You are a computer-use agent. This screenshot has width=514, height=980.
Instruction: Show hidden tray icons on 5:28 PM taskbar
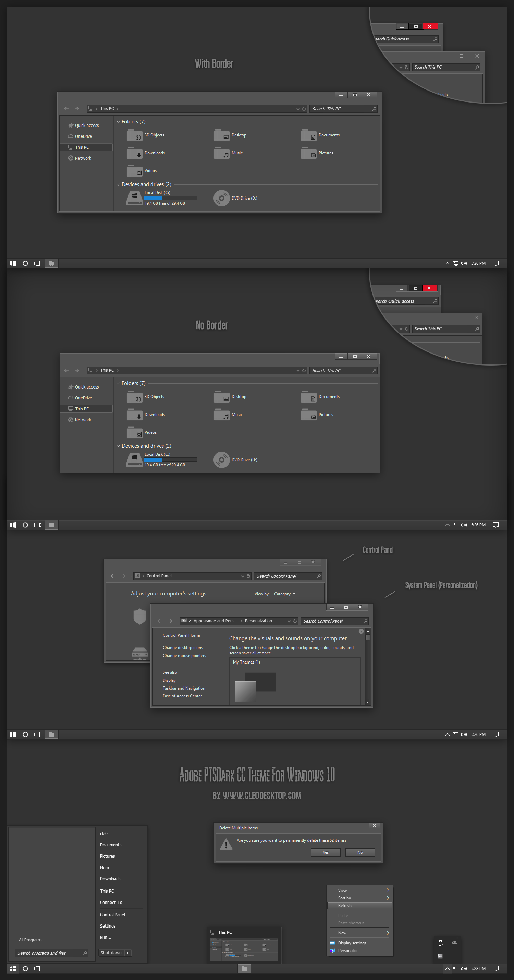(448, 969)
